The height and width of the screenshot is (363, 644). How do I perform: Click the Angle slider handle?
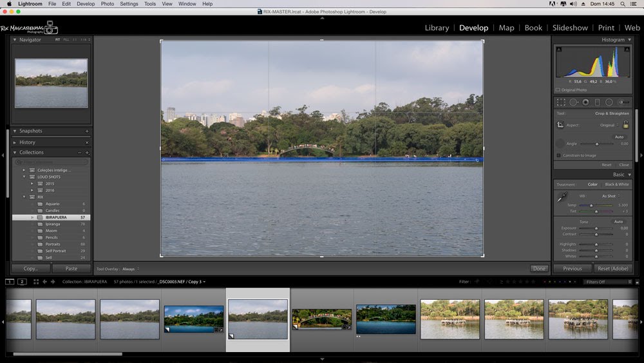[597, 144]
